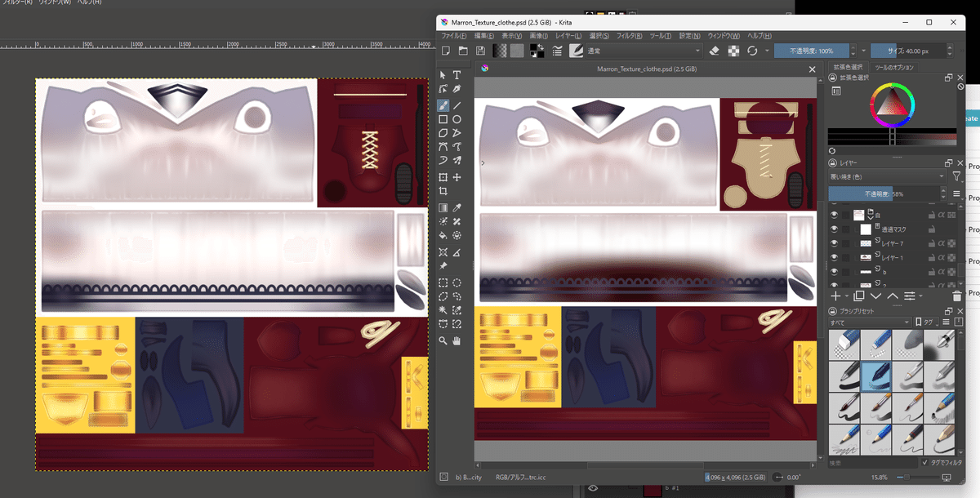Adjust layer 不透明度 58% slider
980x498 pixels.
(x=884, y=194)
